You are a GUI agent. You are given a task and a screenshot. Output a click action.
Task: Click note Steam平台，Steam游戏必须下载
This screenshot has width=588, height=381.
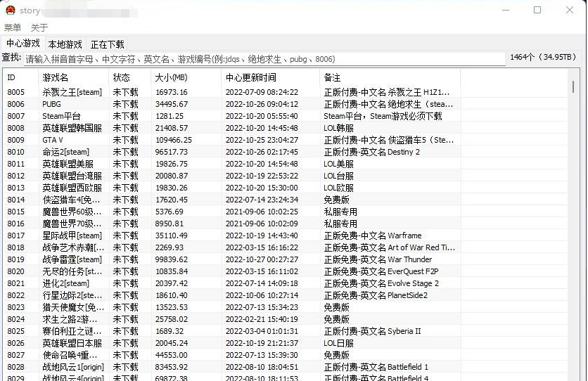click(383, 116)
